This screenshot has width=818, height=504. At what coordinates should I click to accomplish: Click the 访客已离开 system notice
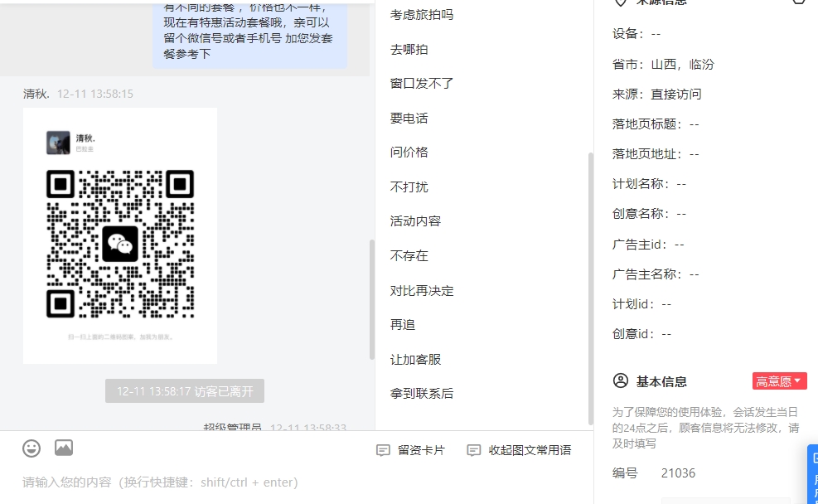(x=185, y=390)
